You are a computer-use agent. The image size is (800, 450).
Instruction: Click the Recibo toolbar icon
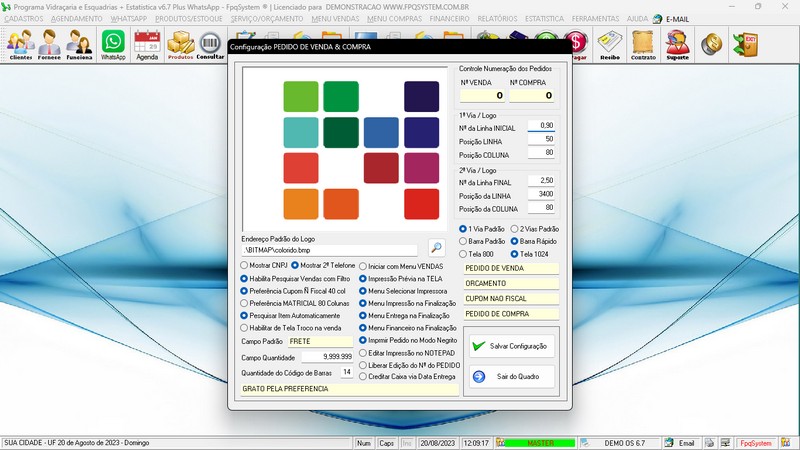(609, 45)
